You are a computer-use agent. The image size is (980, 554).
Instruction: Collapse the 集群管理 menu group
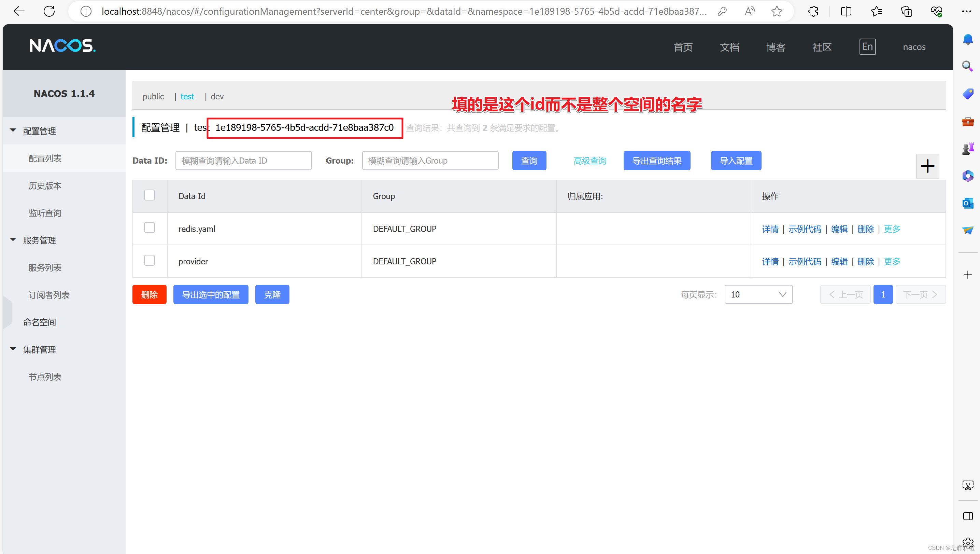(13, 349)
